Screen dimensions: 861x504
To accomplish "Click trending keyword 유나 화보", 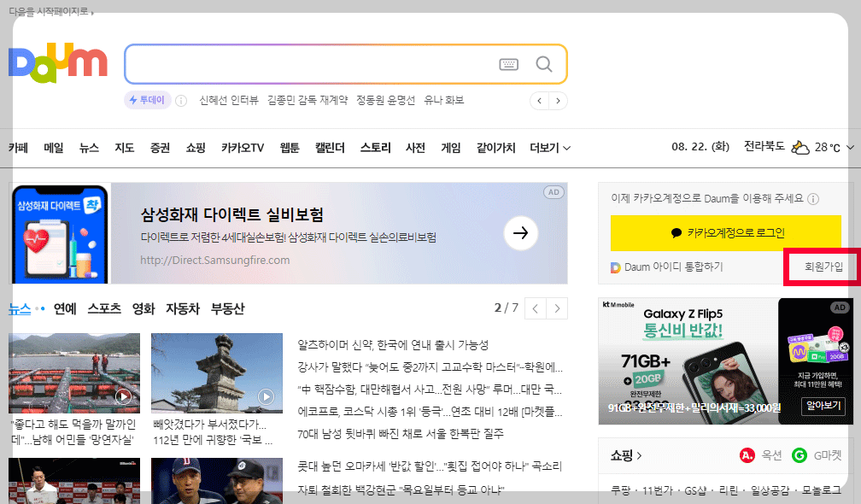I will (x=443, y=101).
